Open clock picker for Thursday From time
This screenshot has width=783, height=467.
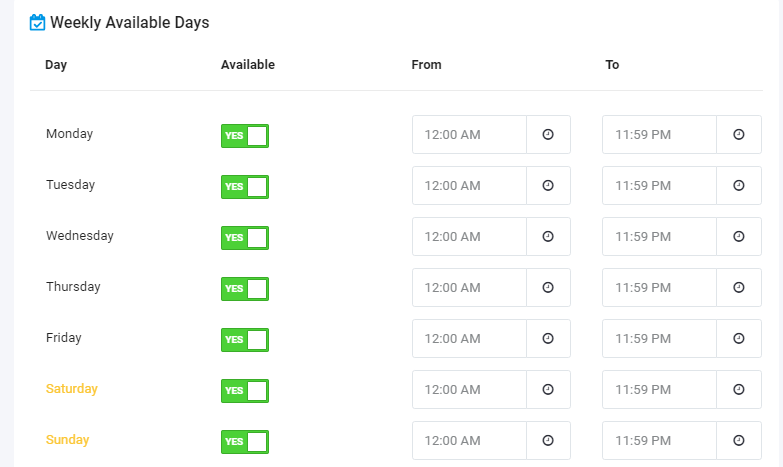pos(548,287)
